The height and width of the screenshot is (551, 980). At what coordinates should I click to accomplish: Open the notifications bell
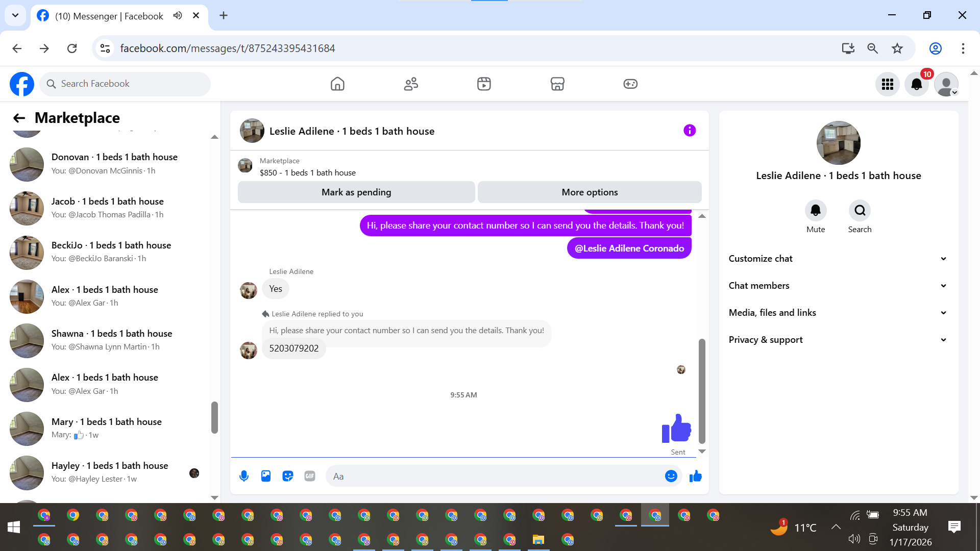(916, 84)
